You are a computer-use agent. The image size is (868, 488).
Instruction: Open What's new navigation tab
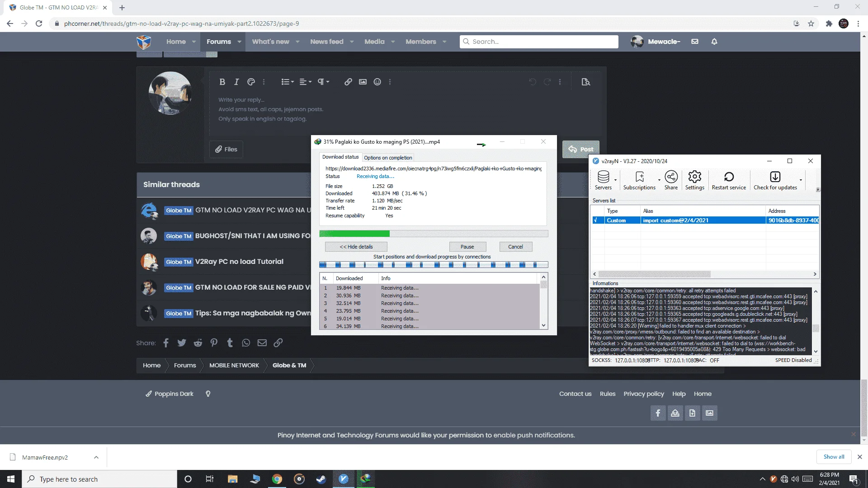(x=270, y=42)
